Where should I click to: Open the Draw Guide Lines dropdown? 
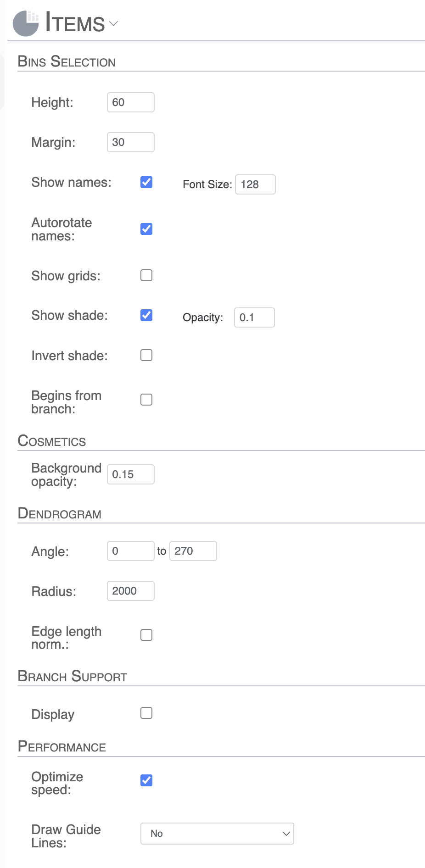[217, 834]
